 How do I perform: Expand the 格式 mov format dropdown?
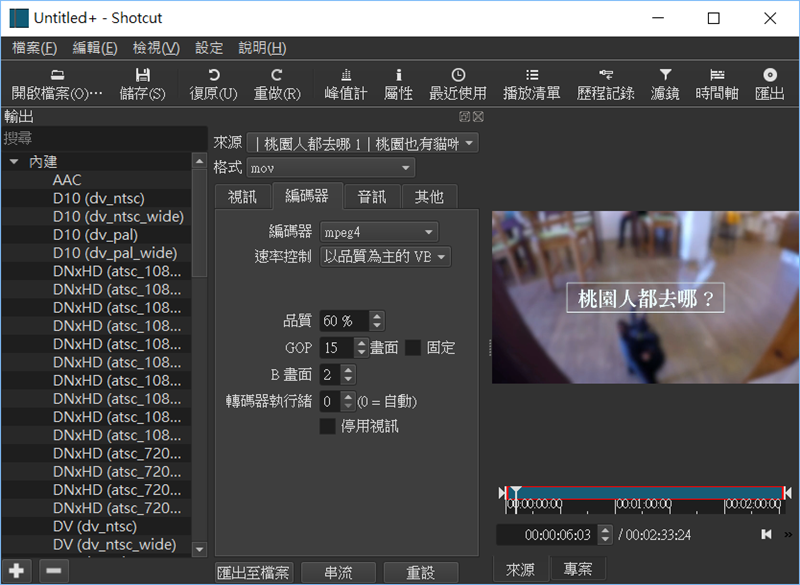coord(330,168)
